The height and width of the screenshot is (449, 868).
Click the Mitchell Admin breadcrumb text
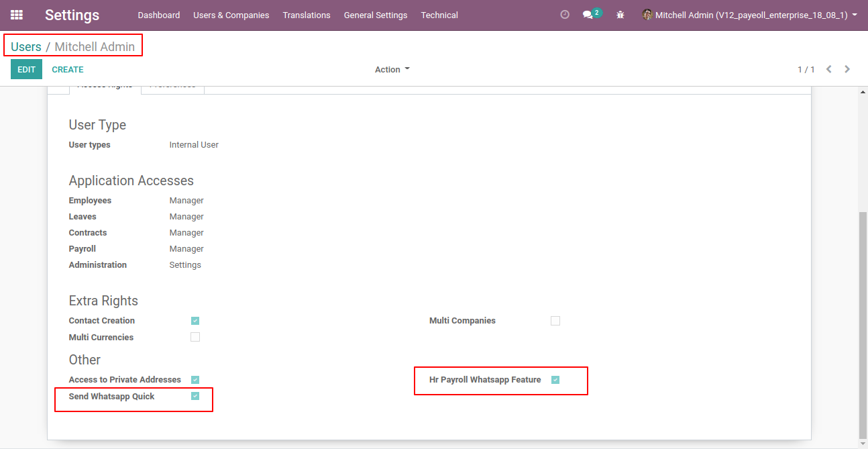click(95, 47)
